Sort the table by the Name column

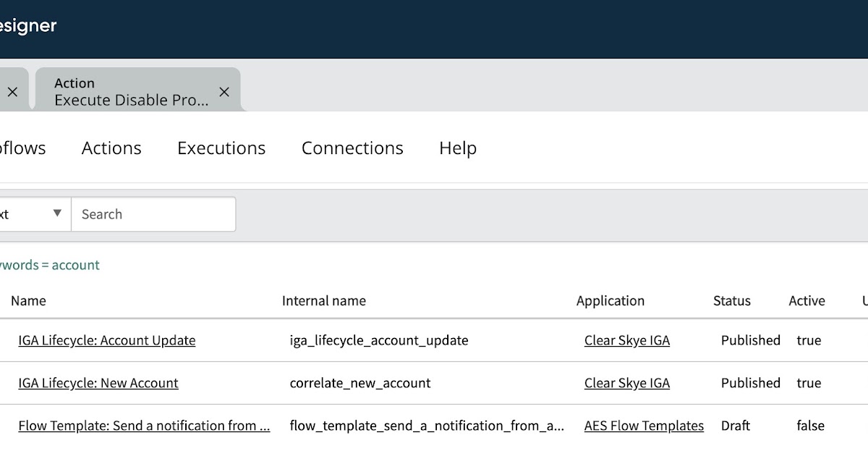click(29, 300)
